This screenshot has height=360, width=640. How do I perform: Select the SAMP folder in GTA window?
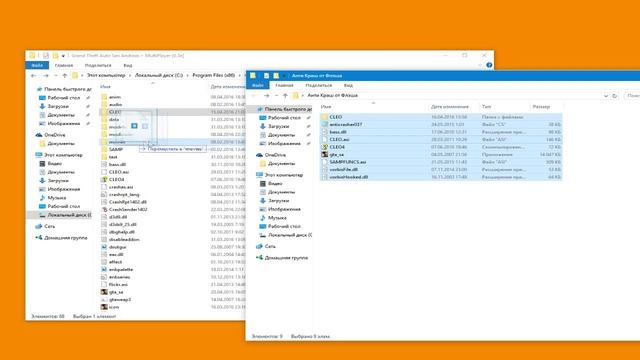click(116, 149)
